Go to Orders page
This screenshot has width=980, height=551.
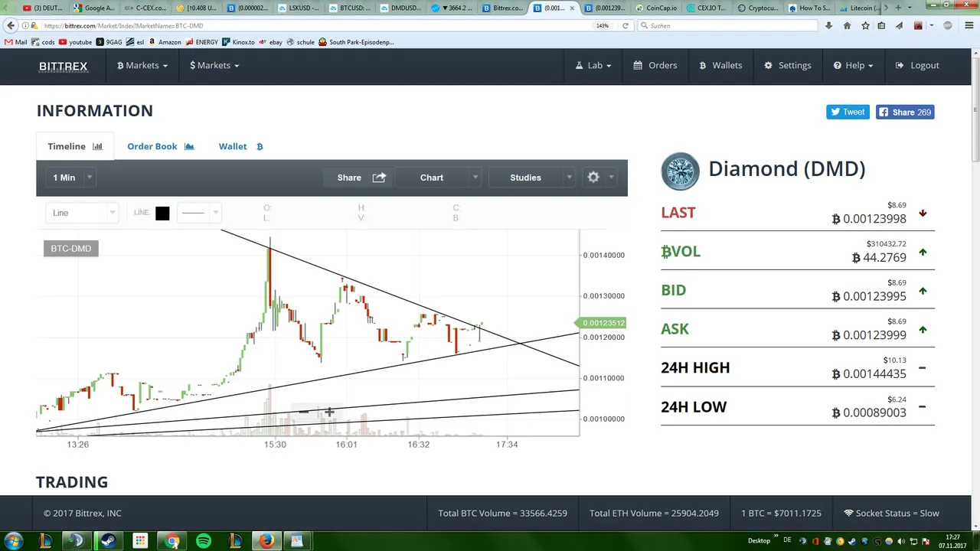click(655, 66)
